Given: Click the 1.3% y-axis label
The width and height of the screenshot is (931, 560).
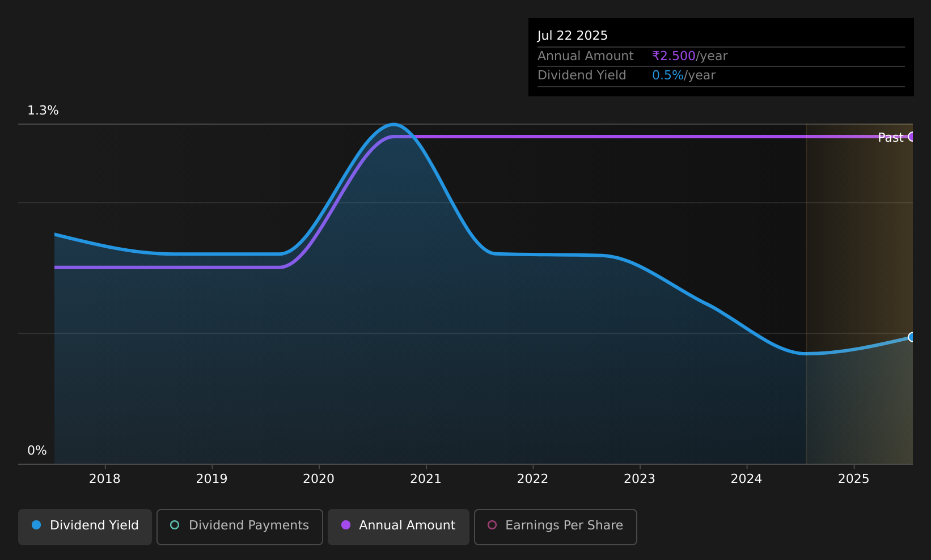Looking at the screenshot, I should pos(43,111).
